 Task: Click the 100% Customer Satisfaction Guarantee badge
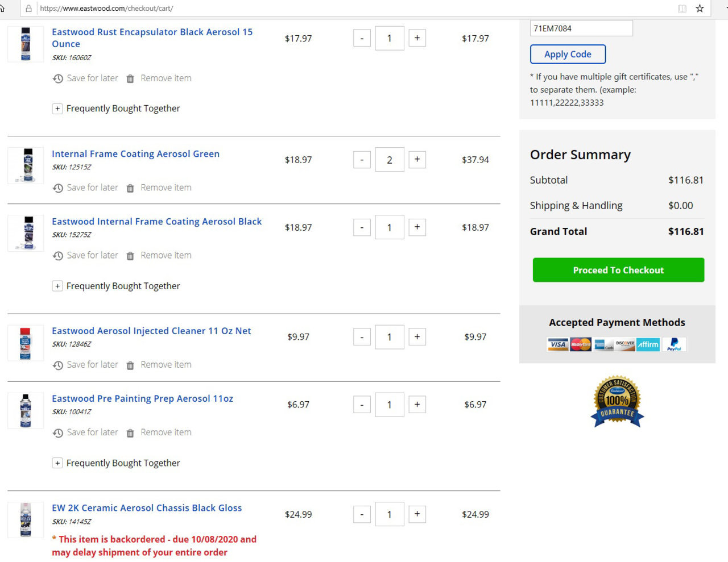(x=617, y=401)
